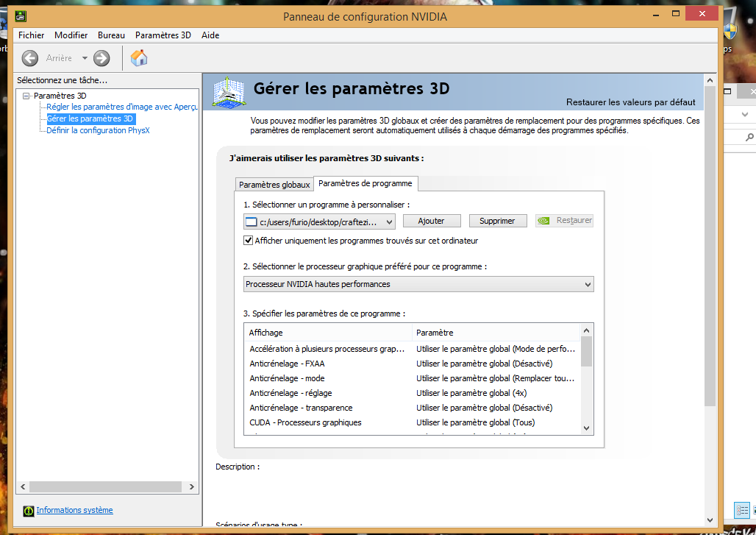
Task: Switch to the Paramètres globaux tab
Action: [x=274, y=185]
